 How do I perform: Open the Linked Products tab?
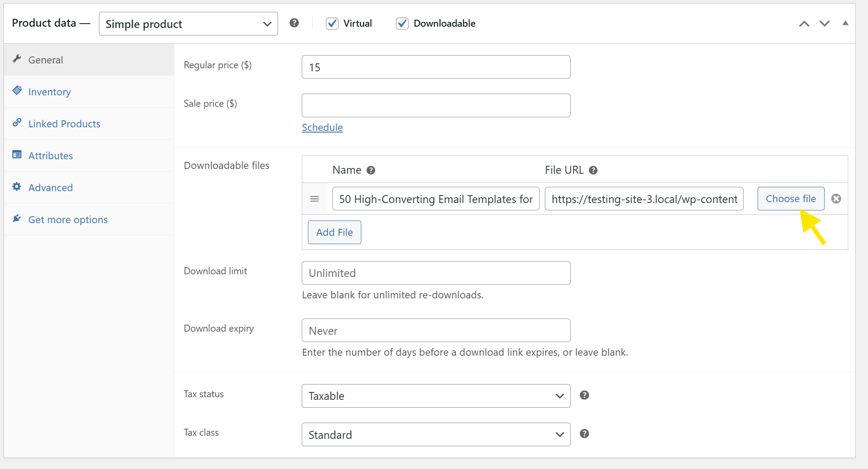(x=89, y=123)
